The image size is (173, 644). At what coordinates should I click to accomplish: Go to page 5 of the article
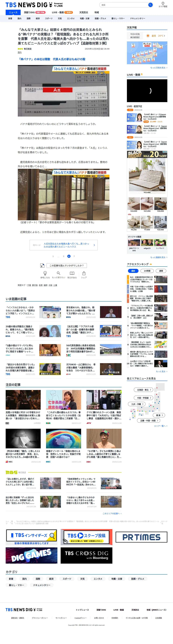(x=63, y=256)
